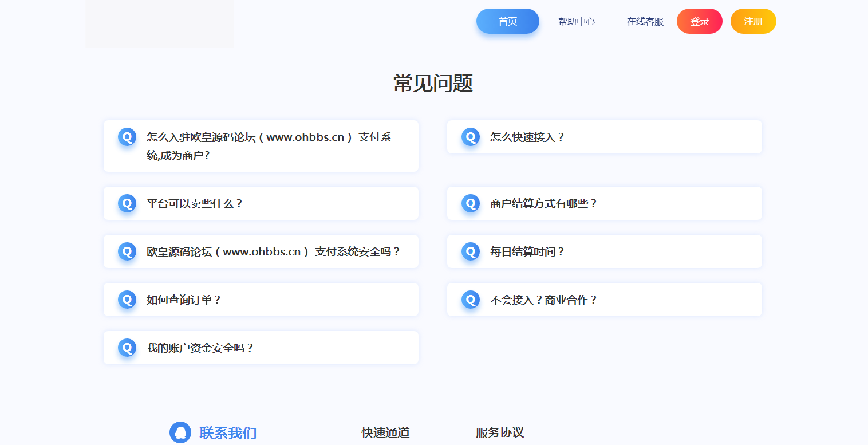Click the chat bubble icon next to 联系我们

(x=180, y=433)
